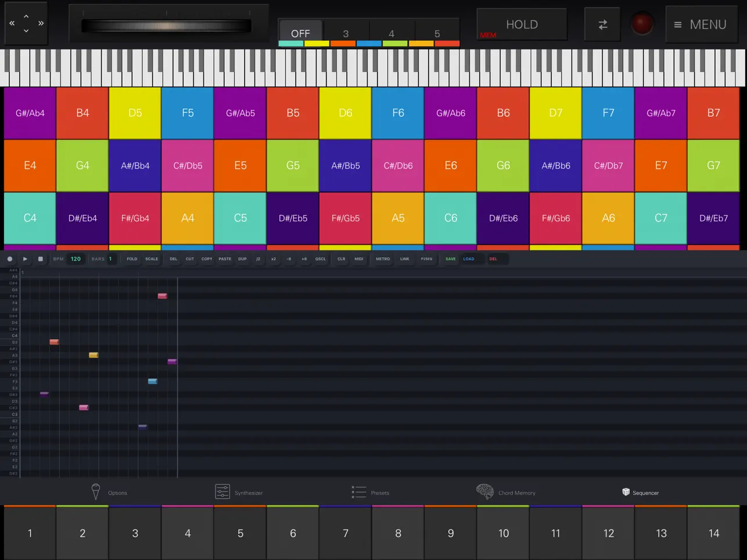Tap the down chevron in the navigation pad
The height and width of the screenshot is (560, 747).
click(26, 31)
